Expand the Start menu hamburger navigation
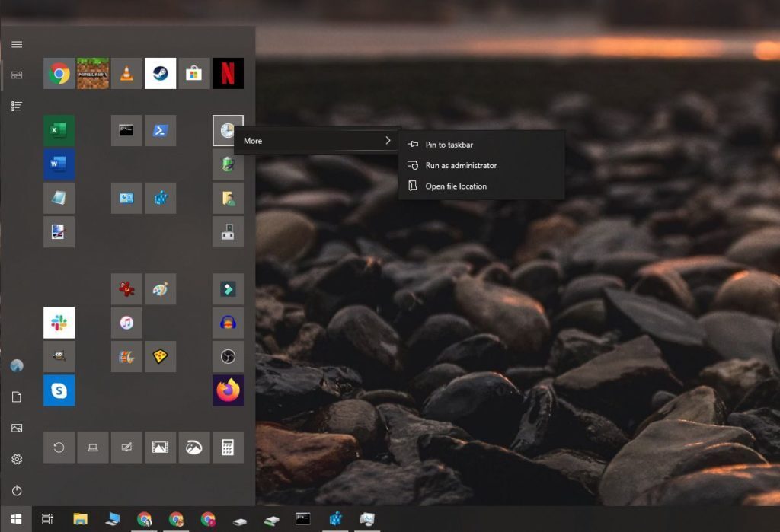Screen dimensions: 780x532 pyautogui.click(x=17, y=43)
